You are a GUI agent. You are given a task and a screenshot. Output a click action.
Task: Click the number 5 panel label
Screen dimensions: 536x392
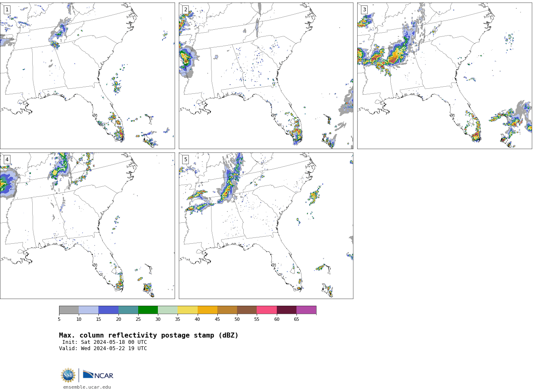(186, 160)
